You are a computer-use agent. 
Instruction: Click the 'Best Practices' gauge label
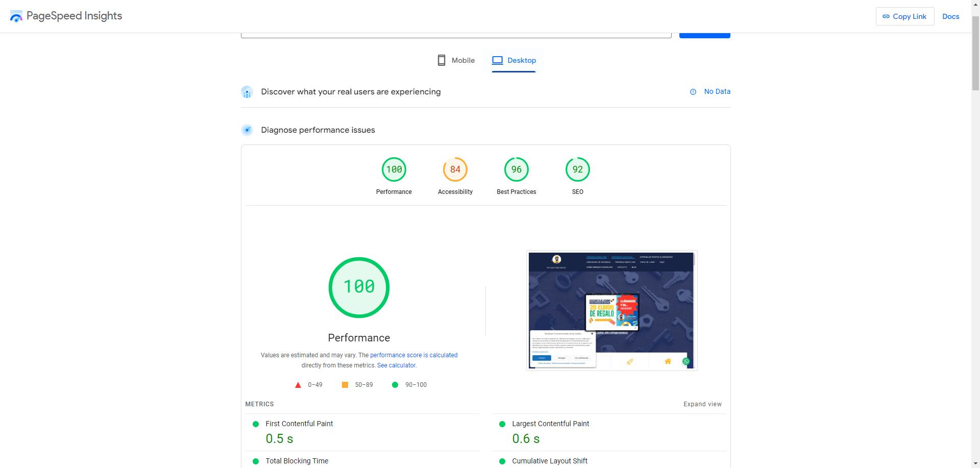[x=517, y=192]
